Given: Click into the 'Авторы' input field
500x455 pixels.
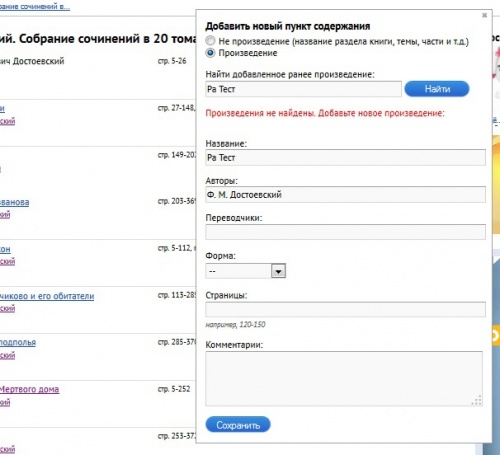Looking at the screenshot, I should 345,194.
